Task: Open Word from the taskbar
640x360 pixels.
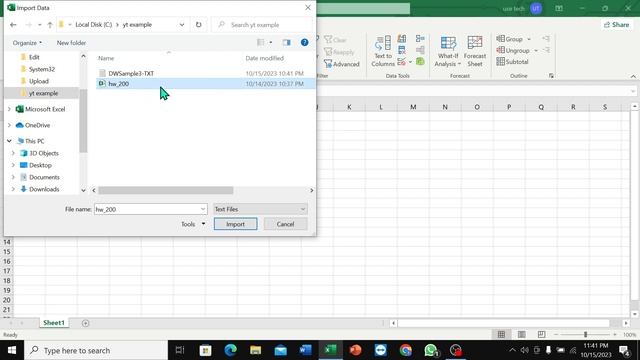Action: [x=305, y=350]
